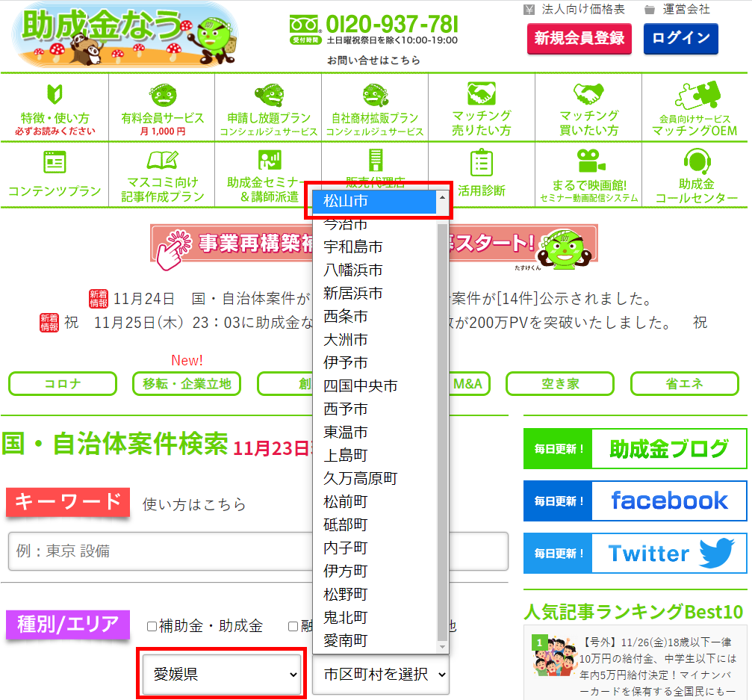
Task: Click the keyword search input field
Action: click(258, 551)
